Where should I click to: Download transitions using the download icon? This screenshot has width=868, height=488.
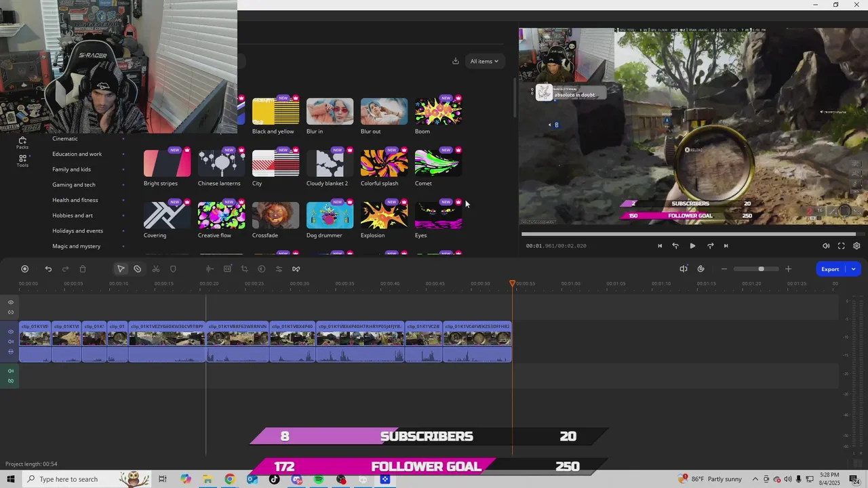point(456,61)
